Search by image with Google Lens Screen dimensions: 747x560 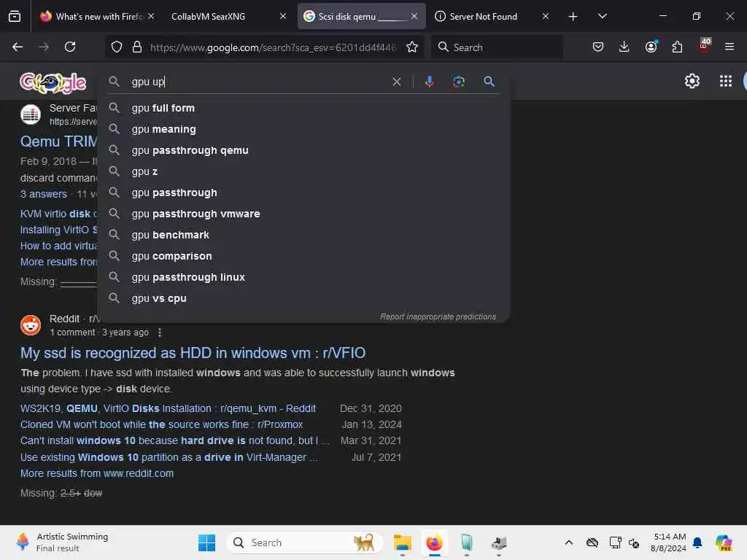tap(458, 82)
